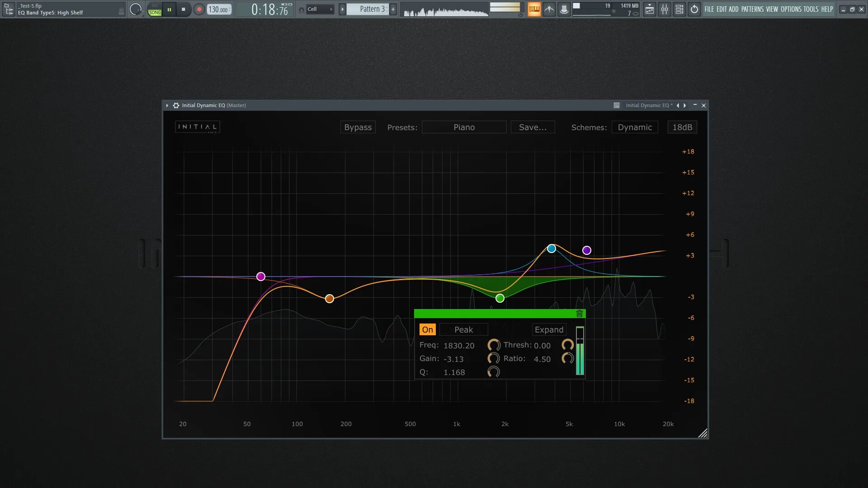Image resolution: width=868 pixels, height=488 pixels.
Task: Open the playlist view icon
Action: tap(650, 9)
